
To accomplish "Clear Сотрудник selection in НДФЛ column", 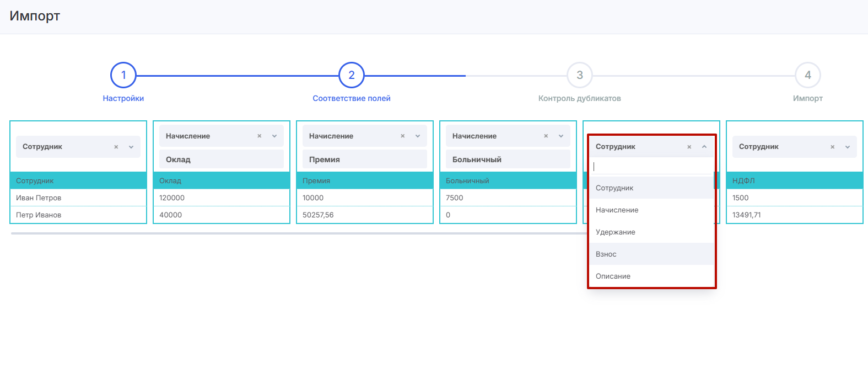I will (833, 147).
